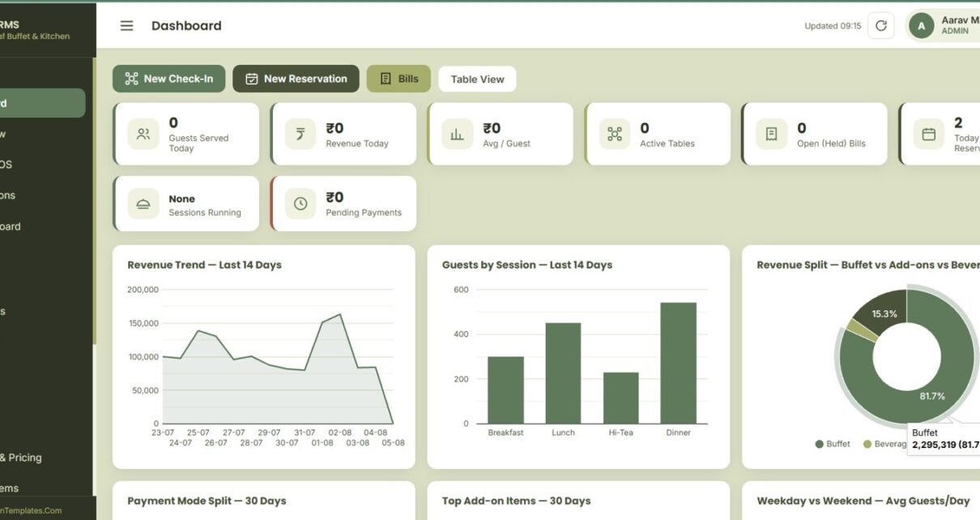This screenshot has height=520, width=980.
Task: Click the Hi-Tea bar in Guests by Session
Action: point(620,398)
